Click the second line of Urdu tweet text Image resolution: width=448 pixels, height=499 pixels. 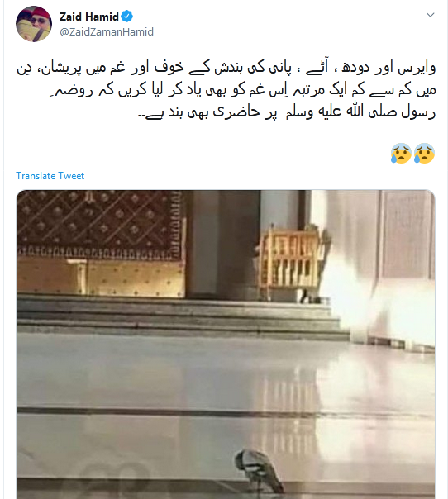[x=242, y=90]
